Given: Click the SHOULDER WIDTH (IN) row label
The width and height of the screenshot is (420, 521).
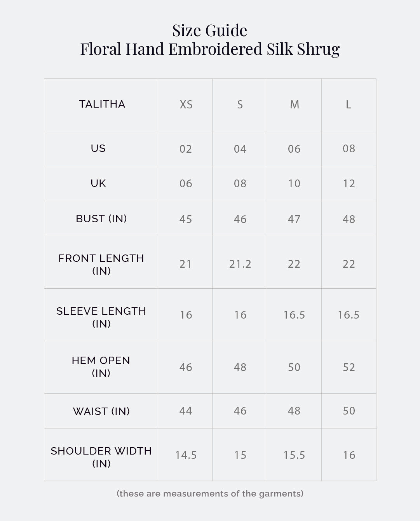Looking at the screenshot, I should [101, 457].
